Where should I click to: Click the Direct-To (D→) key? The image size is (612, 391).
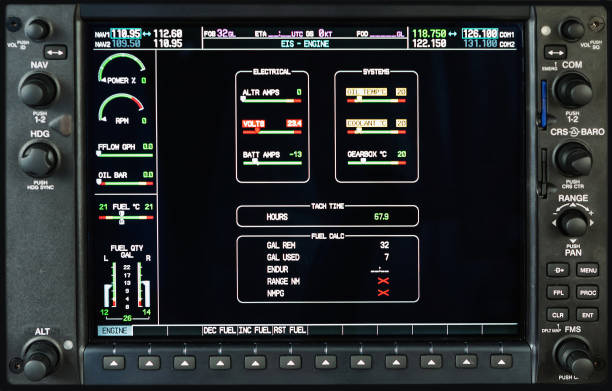[558, 270]
